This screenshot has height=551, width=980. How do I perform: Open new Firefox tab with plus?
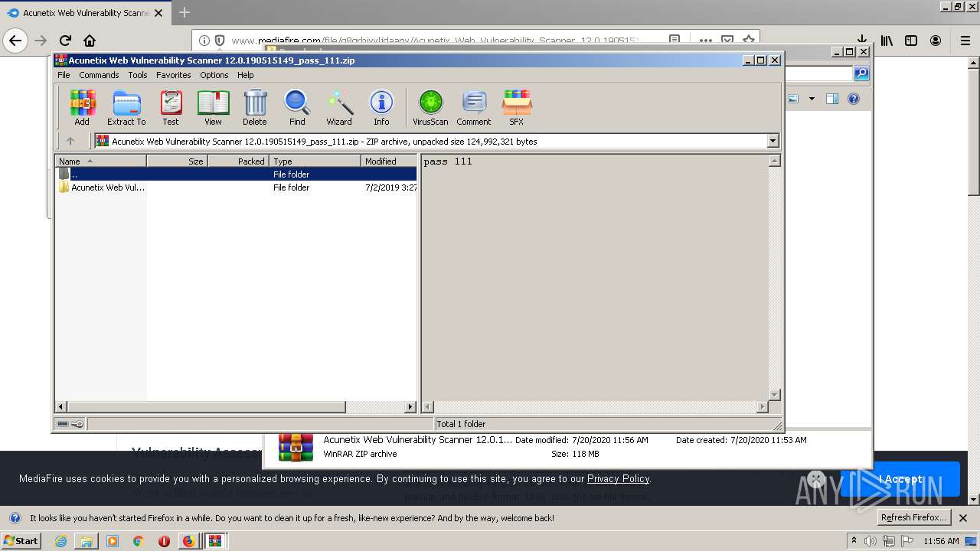click(185, 12)
